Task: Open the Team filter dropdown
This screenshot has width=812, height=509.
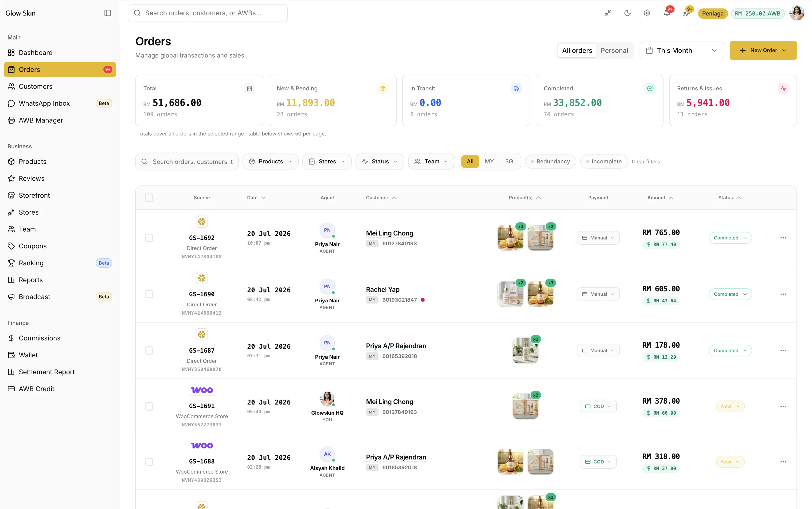Action: 431,162
